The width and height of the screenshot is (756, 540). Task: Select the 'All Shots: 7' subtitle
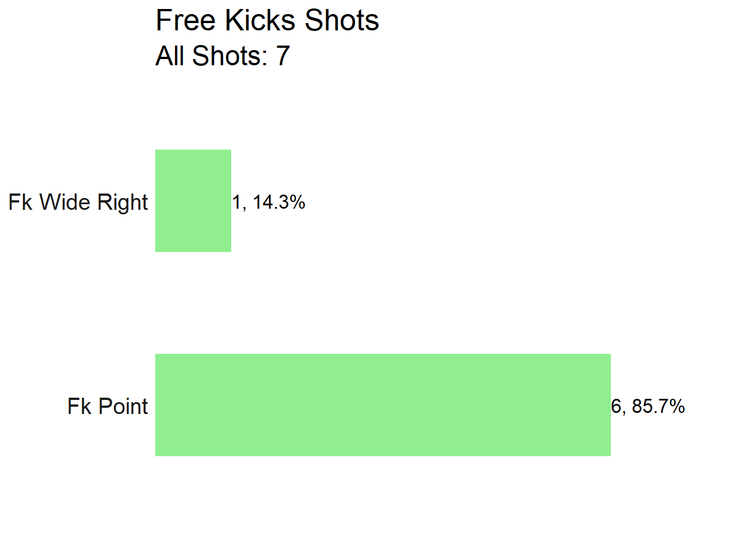pos(223,56)
